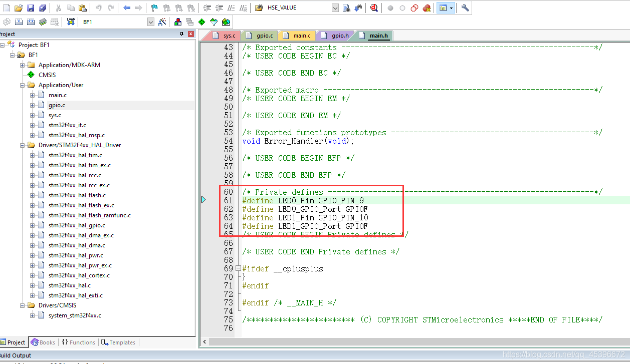Select stm32f4xx_hal_gpio.c in project tree

[77, 225]
